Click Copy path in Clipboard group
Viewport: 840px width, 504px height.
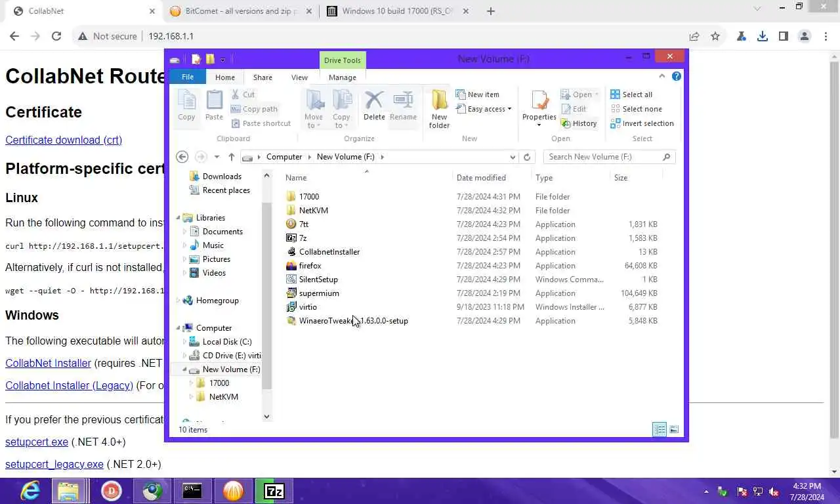pyautogui.click(x=255, y=109)
